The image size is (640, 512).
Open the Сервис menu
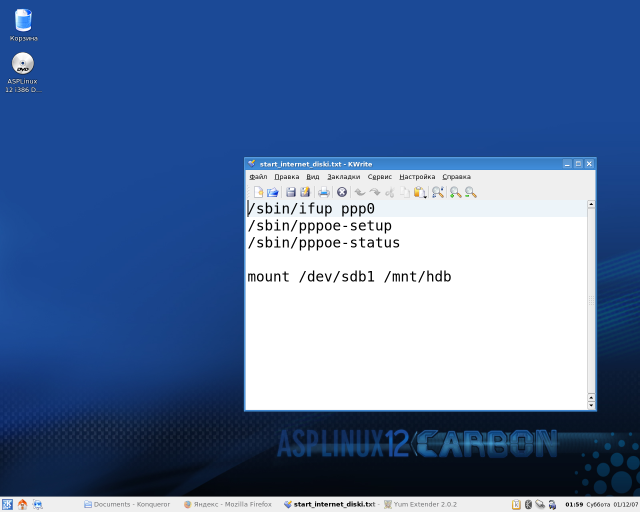[x=380, y=177]
